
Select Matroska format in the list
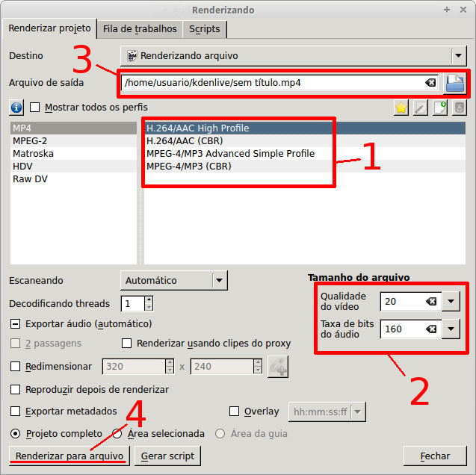pos(33,154)
